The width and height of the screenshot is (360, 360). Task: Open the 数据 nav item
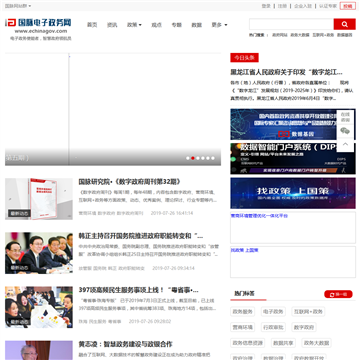(197, 25)
